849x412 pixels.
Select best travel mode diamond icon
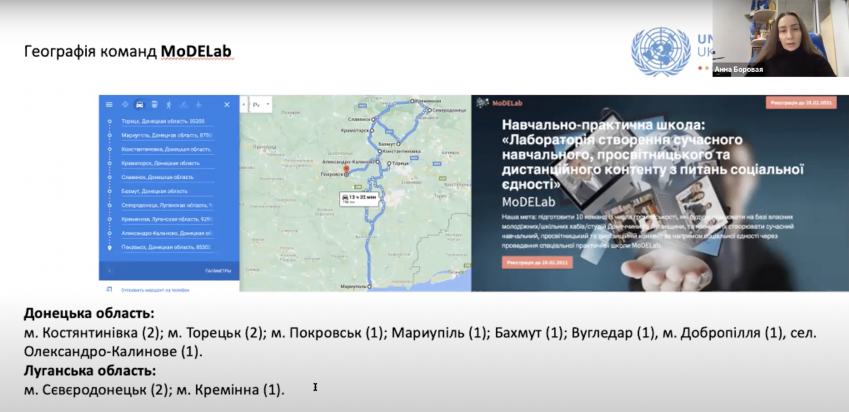coord(126,104)
